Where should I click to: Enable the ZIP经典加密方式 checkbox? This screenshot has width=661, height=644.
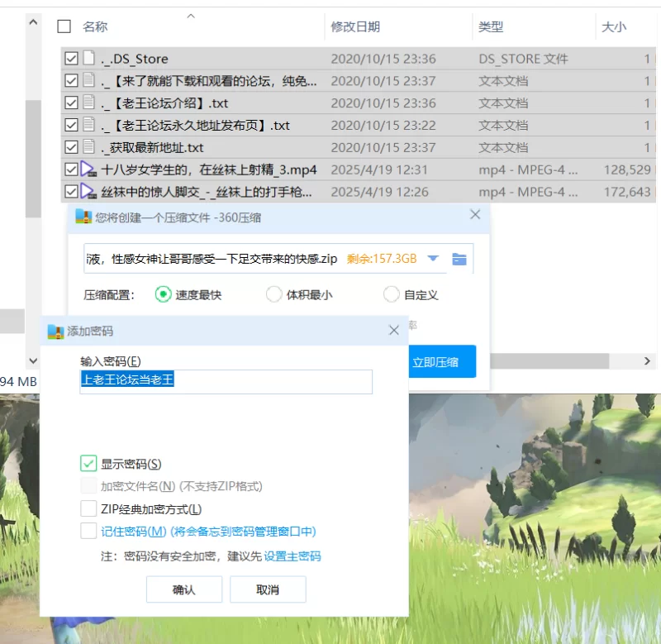(x=88, y=509)
